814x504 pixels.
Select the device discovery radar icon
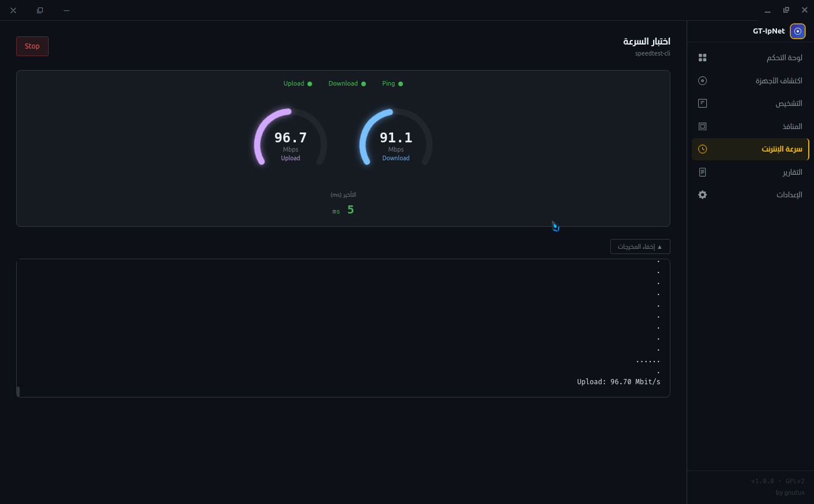tap(702, 80)
